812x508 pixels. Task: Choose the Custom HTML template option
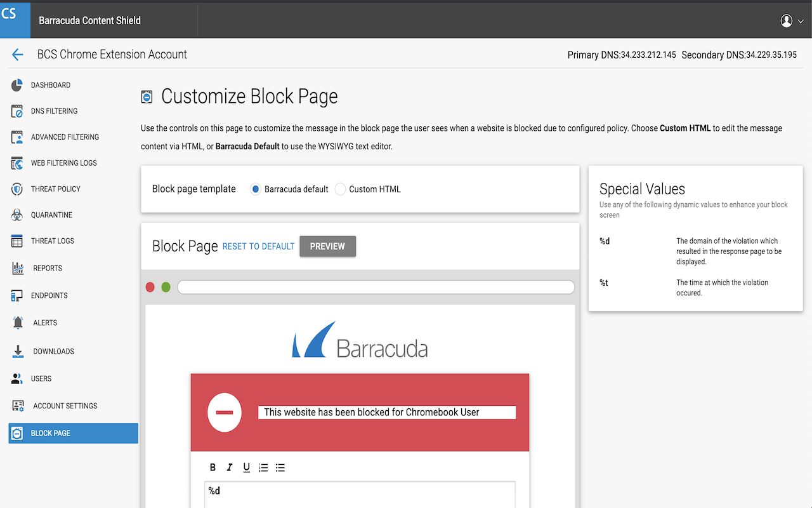coord(340,189)
